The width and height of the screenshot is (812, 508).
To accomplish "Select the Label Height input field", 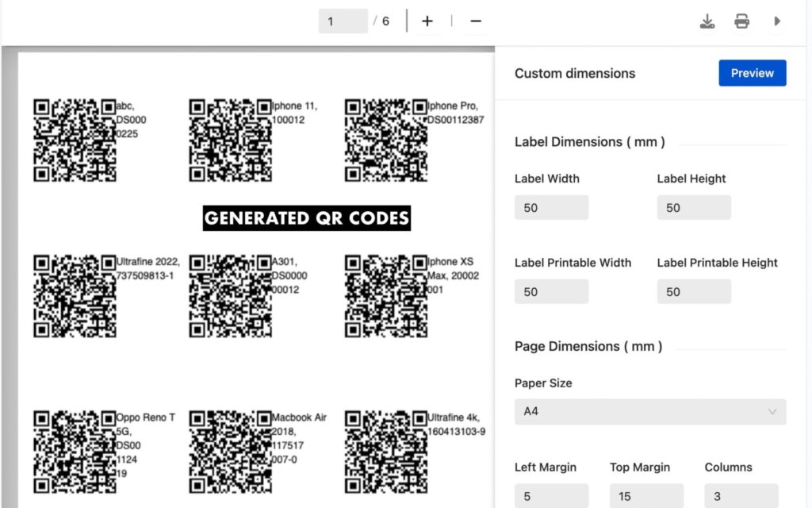I will click(693, 208).
